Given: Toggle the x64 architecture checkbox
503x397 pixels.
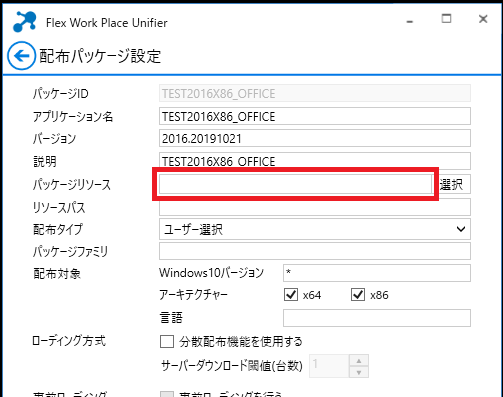Looking at the screenshot, I should pos(291,295).
